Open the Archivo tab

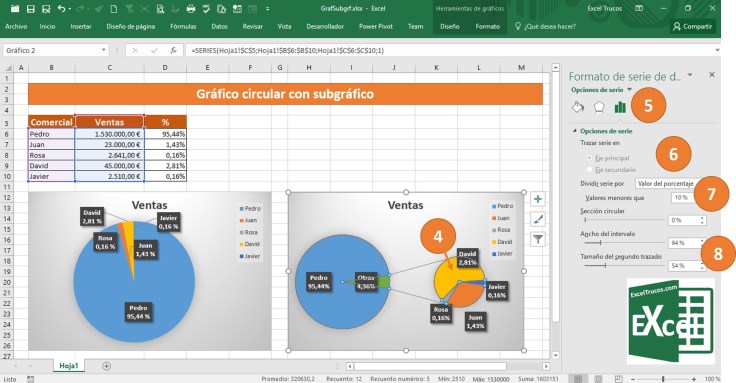pyautogui.click(x=16, y=27)
